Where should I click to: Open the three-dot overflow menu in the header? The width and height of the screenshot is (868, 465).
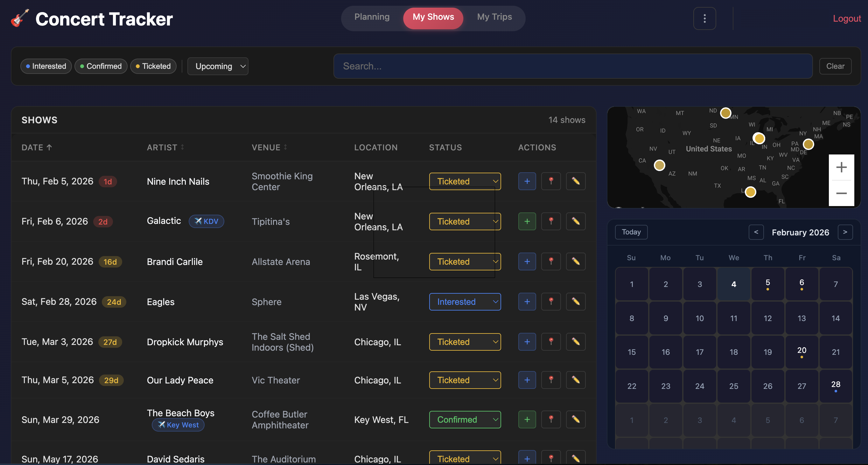(x=704, y=18)
